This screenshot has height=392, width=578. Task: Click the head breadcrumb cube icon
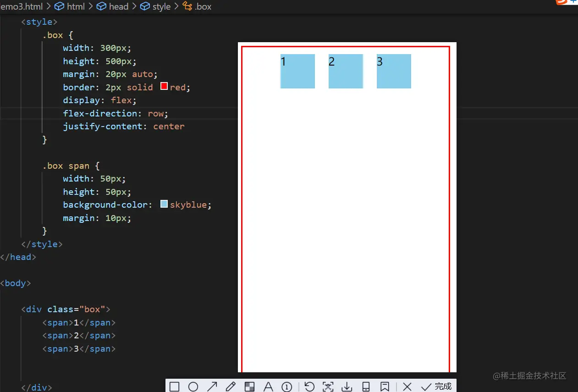[101, 6]
